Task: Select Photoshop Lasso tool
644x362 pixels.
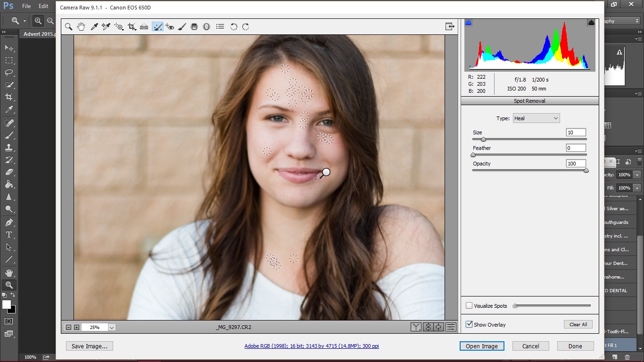Action: click(x=9, y=73)
